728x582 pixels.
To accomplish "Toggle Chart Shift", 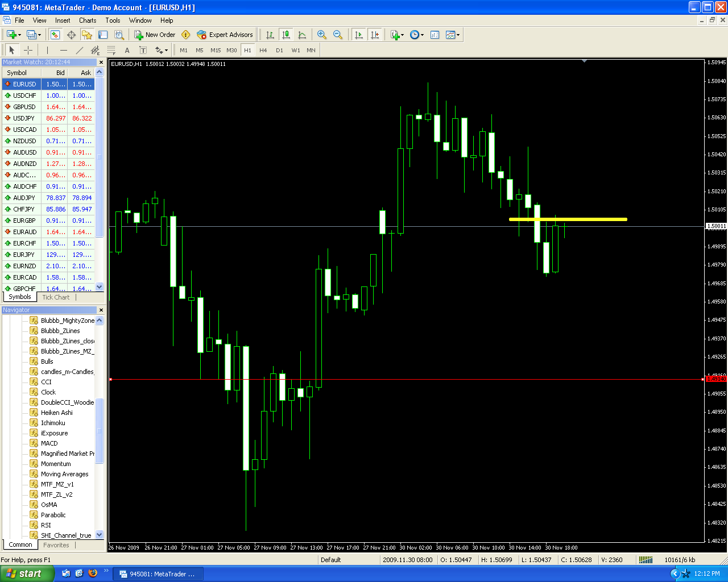I will pos(375,35).
